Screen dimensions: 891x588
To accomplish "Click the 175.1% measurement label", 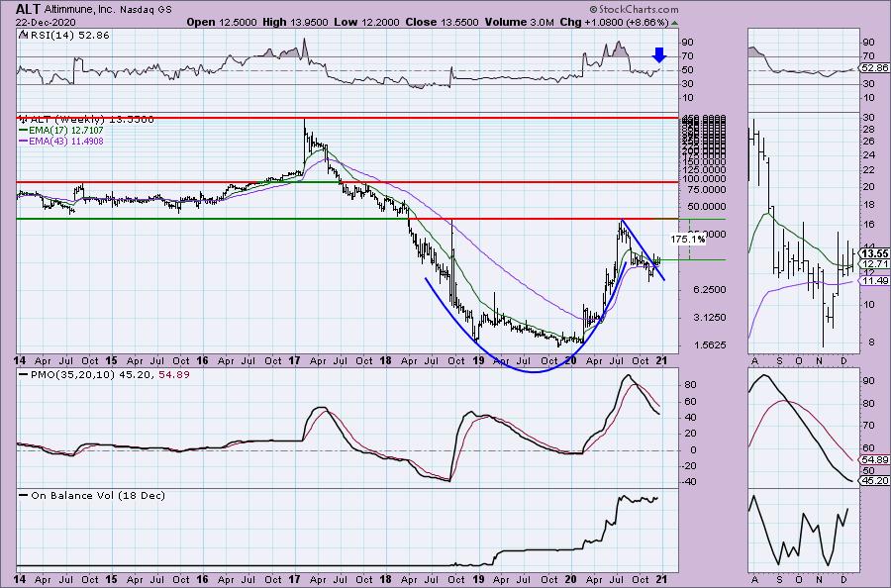I will (687, 240).
